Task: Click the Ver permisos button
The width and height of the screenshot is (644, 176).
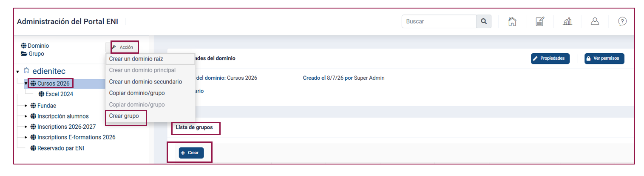Action: 604,59
